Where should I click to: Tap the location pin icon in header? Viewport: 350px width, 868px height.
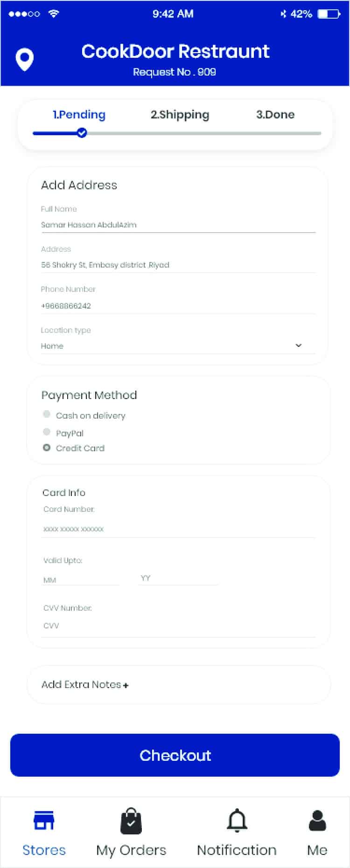pos(24,60)
